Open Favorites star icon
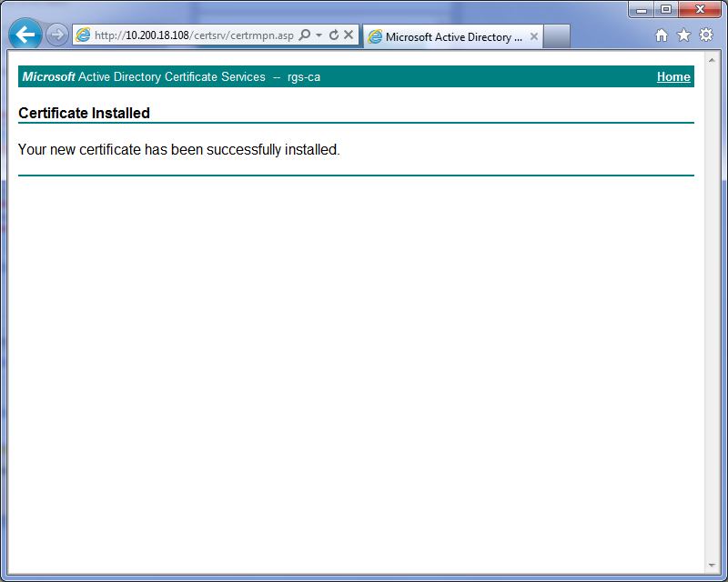The height and width of the screenshot is (582, 728). pyautogui.click(x=684, y=35)
